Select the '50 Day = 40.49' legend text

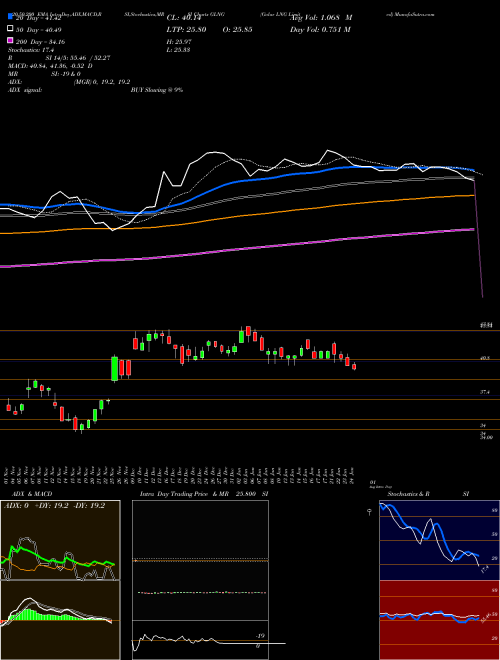pos(39,29)
